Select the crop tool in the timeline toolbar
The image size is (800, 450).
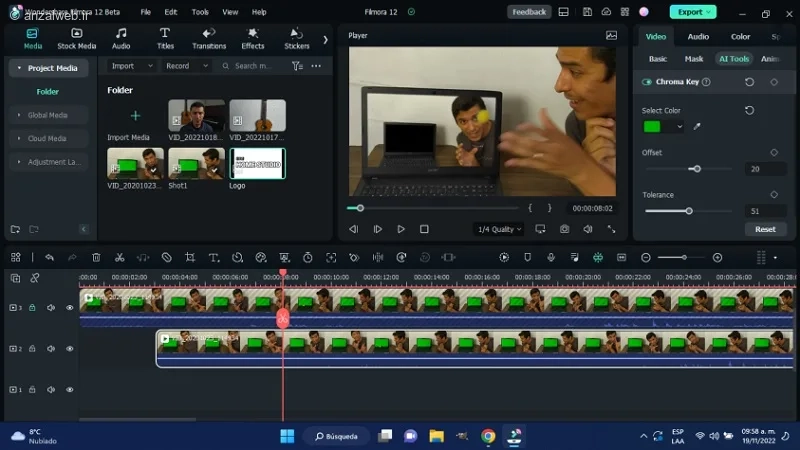click(x=190, y=258)
